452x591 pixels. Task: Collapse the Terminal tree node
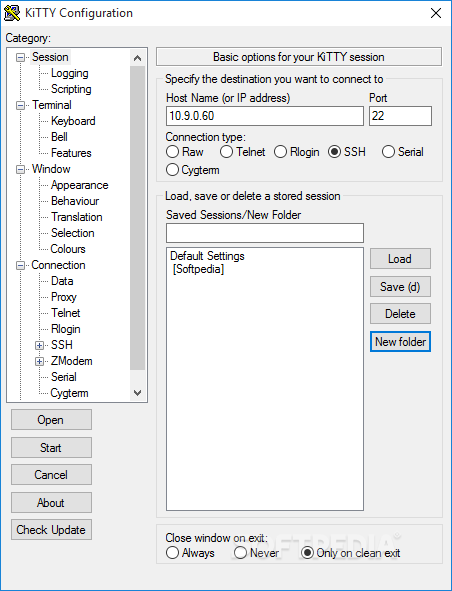20,105
